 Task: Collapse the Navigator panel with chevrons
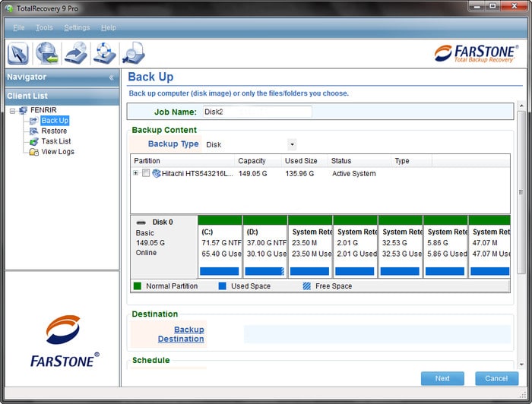tap(111, 77)
